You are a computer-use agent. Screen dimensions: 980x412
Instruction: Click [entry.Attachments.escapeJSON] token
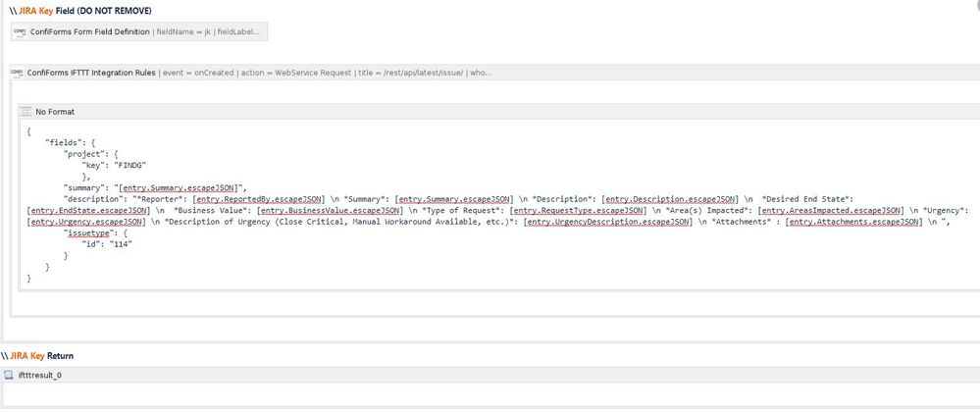point(854,222)
